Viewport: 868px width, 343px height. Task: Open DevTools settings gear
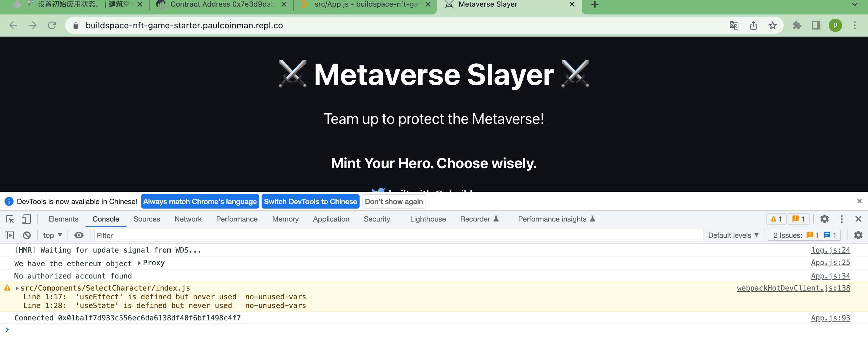pos(825,219)
